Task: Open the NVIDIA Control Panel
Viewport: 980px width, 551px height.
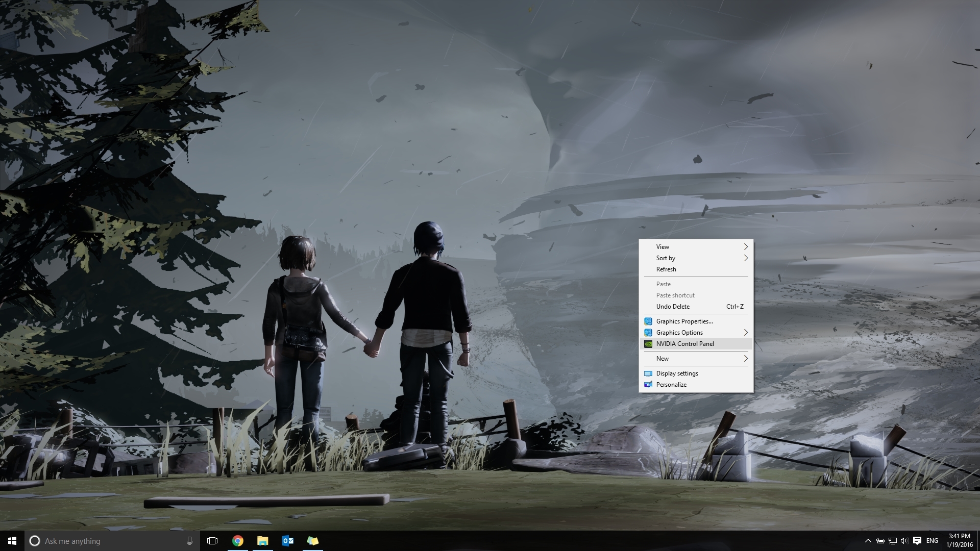Action: tap(685, 343)
